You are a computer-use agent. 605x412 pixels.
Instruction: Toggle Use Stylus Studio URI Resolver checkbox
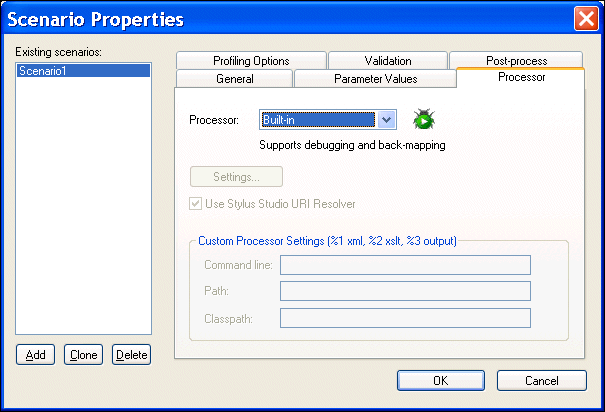[x=196, y=204]
